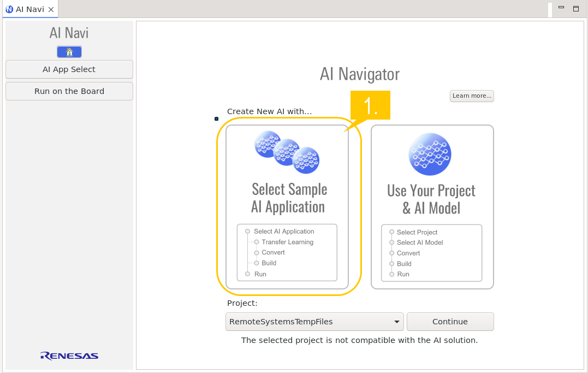Click the triple neural network sample icon

[287, 152]
